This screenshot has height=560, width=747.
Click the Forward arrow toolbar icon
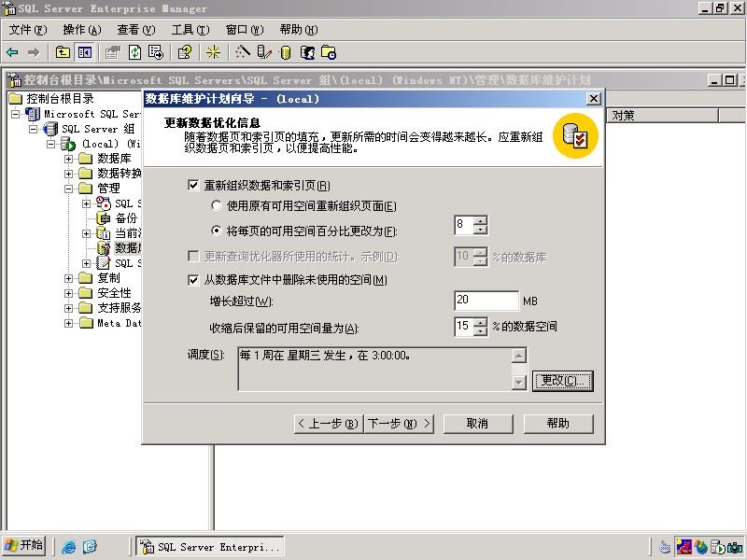click(x=34, y=52)
